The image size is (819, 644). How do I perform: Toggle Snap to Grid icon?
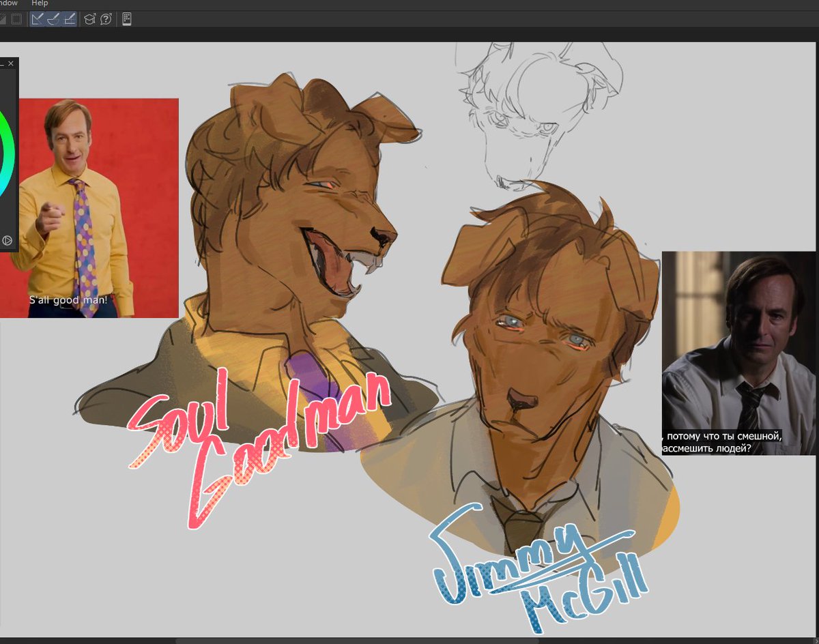click(x=70, y=19)
